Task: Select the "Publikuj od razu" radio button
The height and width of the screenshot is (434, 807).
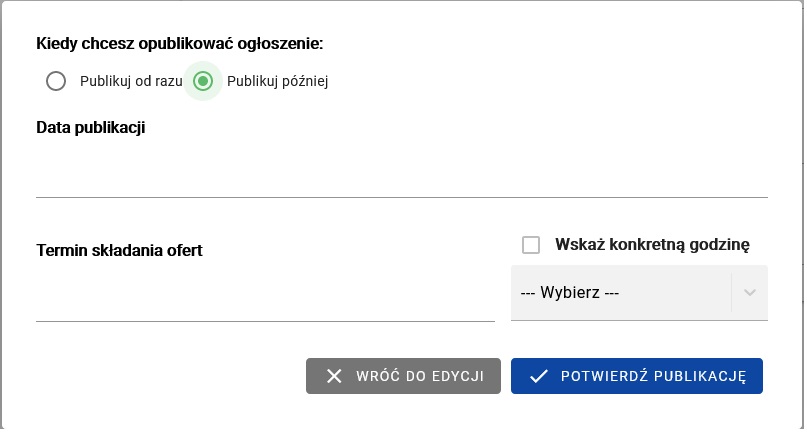Action: (x=56, y=82)
